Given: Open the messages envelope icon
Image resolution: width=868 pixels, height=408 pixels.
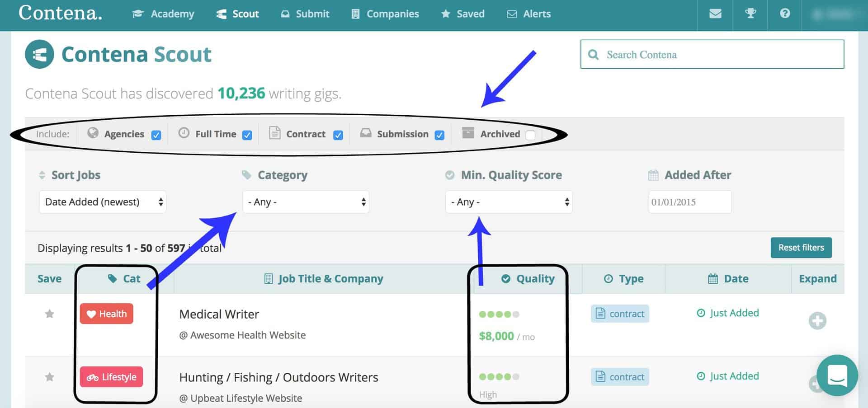Looking at the screenshot, I should (715, 14).
